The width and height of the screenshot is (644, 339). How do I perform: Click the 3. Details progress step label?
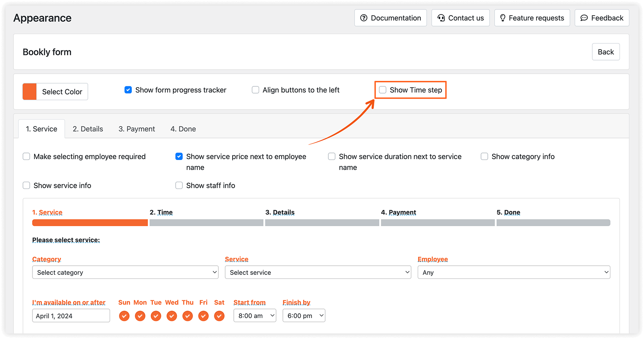pos(280,212)
